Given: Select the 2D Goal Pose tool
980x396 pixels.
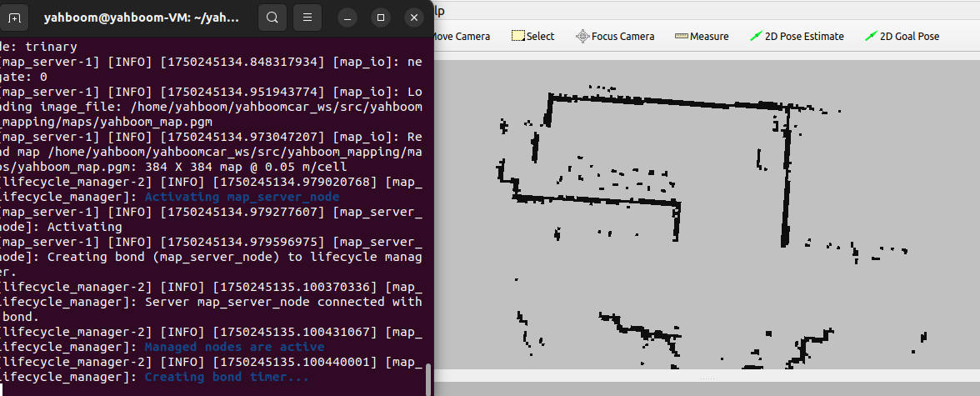Looking at the screenshot, I should pyautogui.click(x=902, y=37).
